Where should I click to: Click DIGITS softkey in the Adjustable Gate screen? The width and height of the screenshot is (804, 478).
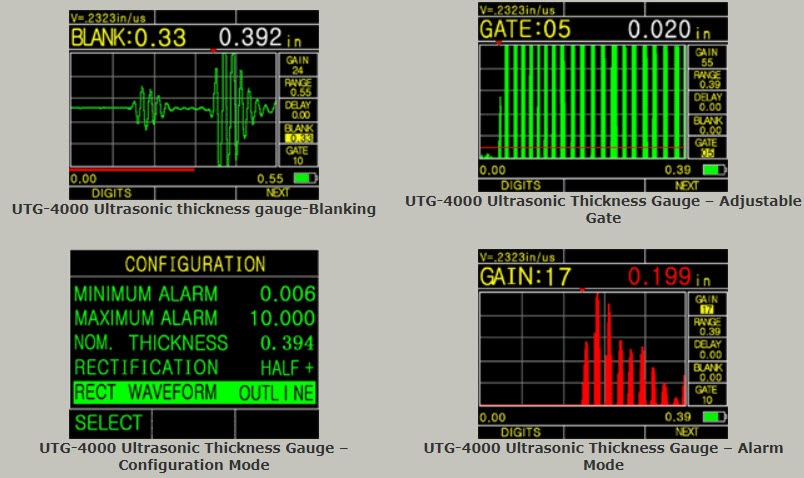(x=520, y=185)
